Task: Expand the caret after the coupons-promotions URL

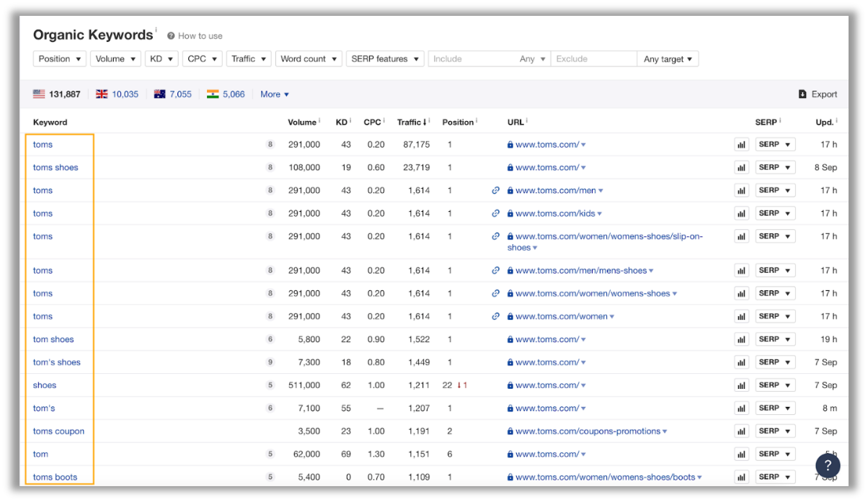Action: pyautogui.click(x=664, y=432)
